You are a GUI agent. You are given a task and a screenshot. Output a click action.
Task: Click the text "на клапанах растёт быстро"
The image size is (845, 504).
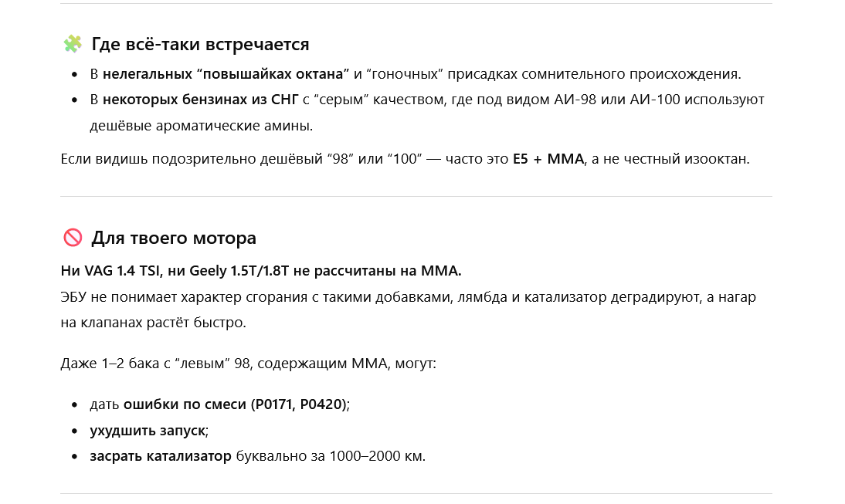pos(153,322)
